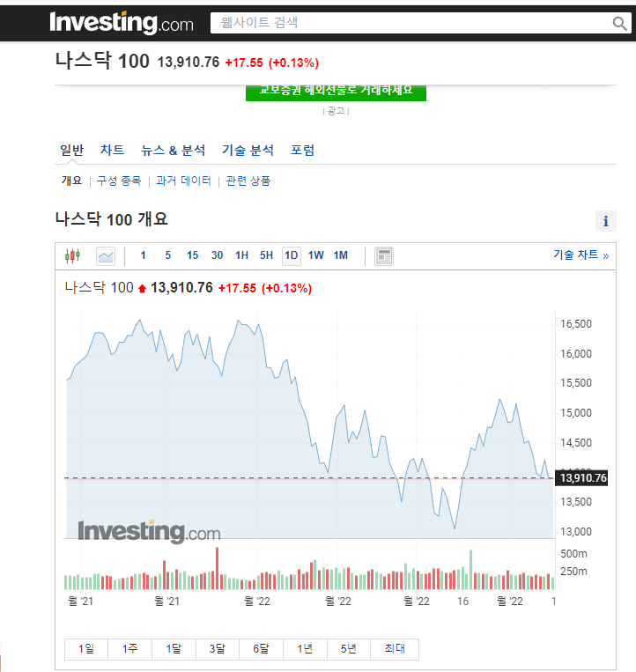Open the 차트 tab
The image size is (636, 672).
click(112, 150)
